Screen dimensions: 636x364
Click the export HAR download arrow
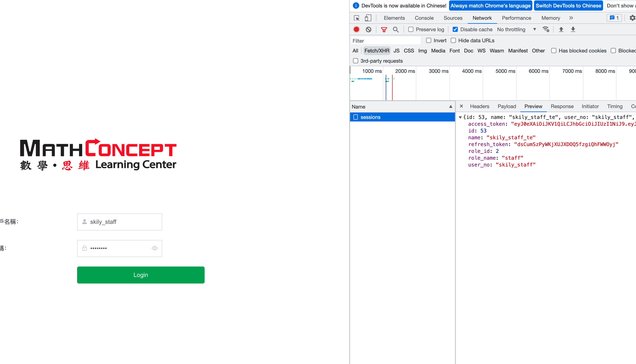(573, 30)
